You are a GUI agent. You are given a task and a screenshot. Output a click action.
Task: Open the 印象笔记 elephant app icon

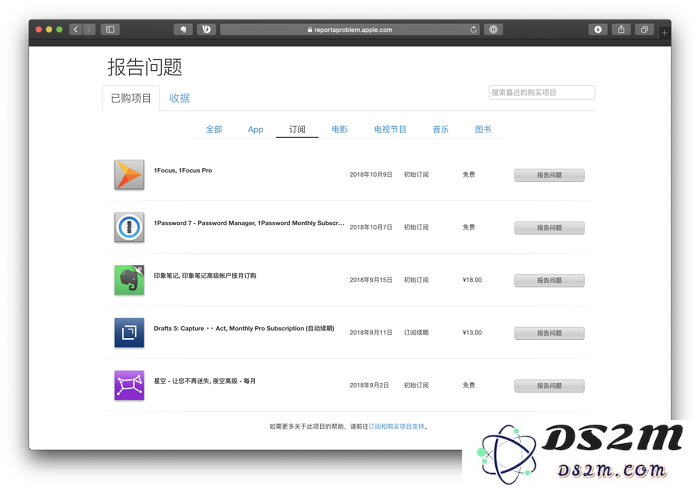[129, 280]
